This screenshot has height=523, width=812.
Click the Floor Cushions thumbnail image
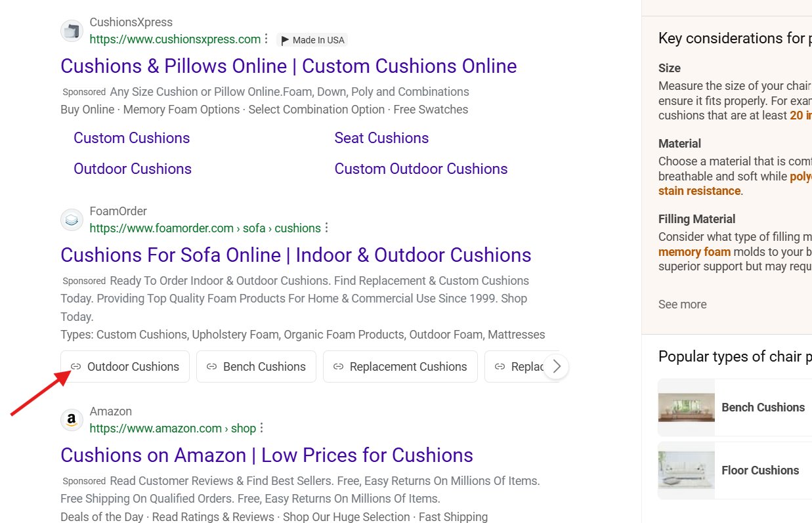(x=686, y=471)
